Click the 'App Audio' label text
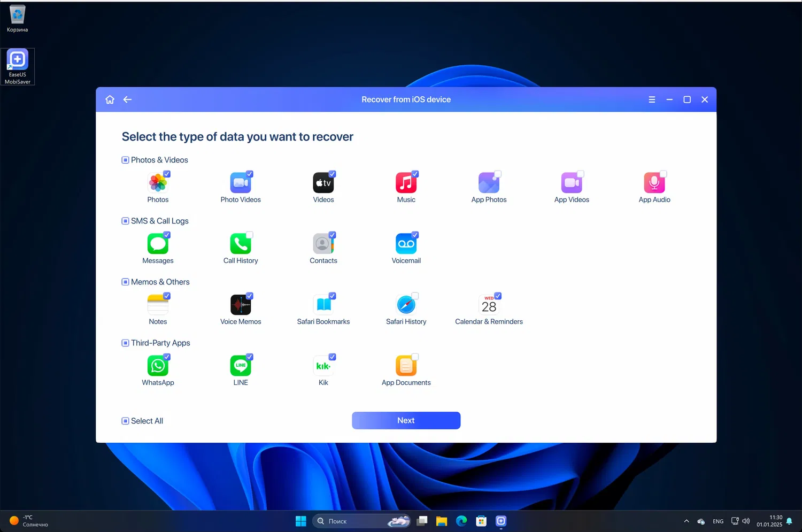 (654, 199)
